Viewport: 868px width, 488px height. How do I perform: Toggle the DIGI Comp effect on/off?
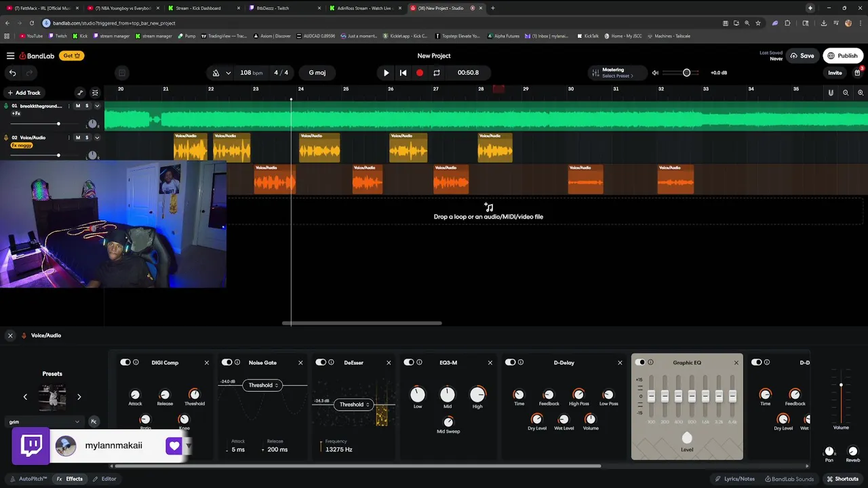click(125, 363)
